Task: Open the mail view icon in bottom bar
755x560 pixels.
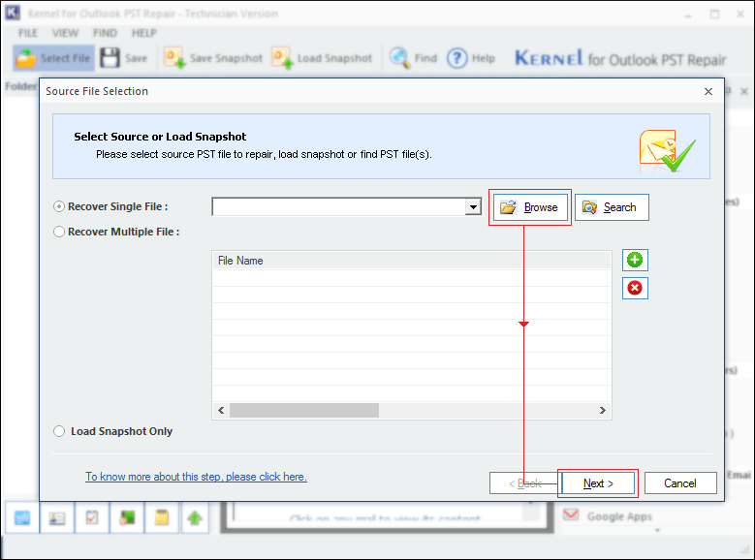Action: (22, 518)
